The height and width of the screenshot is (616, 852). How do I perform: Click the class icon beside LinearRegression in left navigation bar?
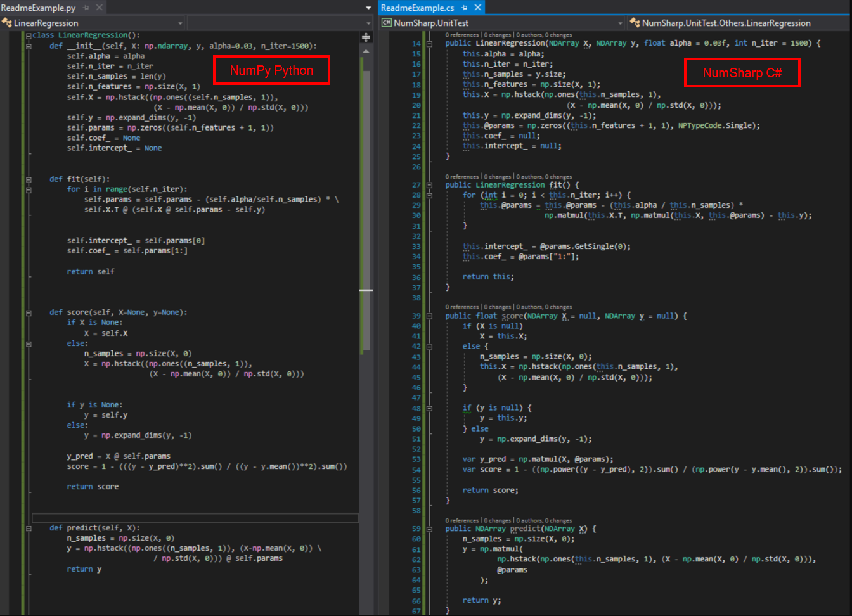pos(6,22)
